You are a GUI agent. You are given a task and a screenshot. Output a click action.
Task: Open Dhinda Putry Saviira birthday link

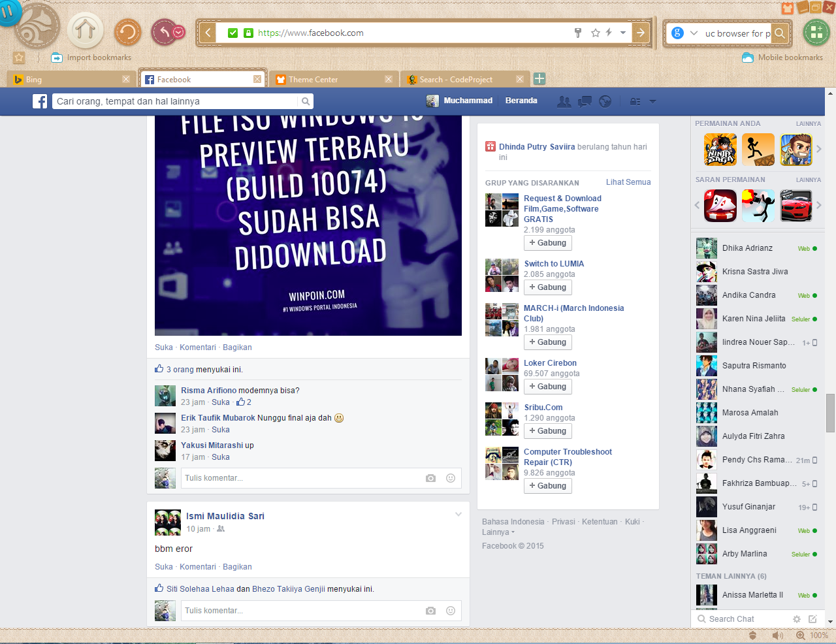pos(537,147)
